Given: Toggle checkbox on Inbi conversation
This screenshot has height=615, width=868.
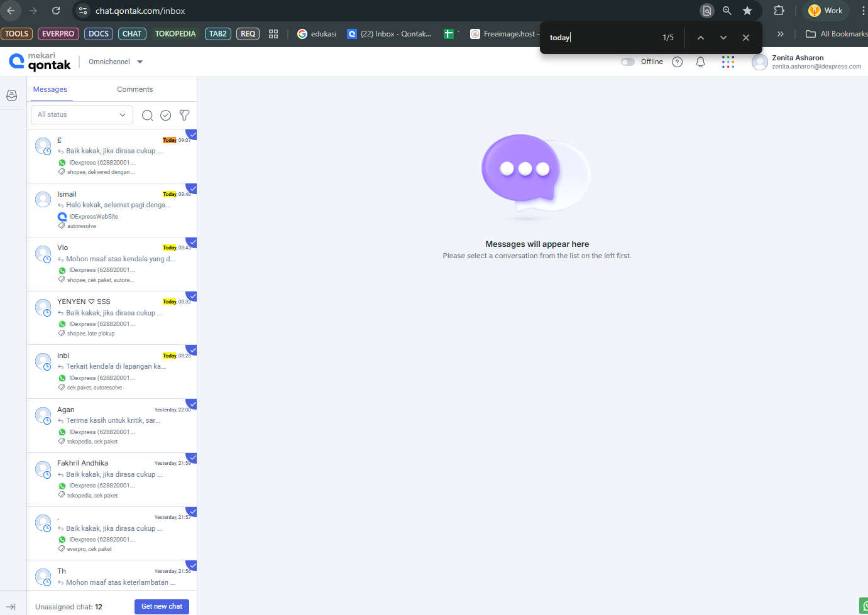Looking at the screenshot, I should click(x=192, y=350).
